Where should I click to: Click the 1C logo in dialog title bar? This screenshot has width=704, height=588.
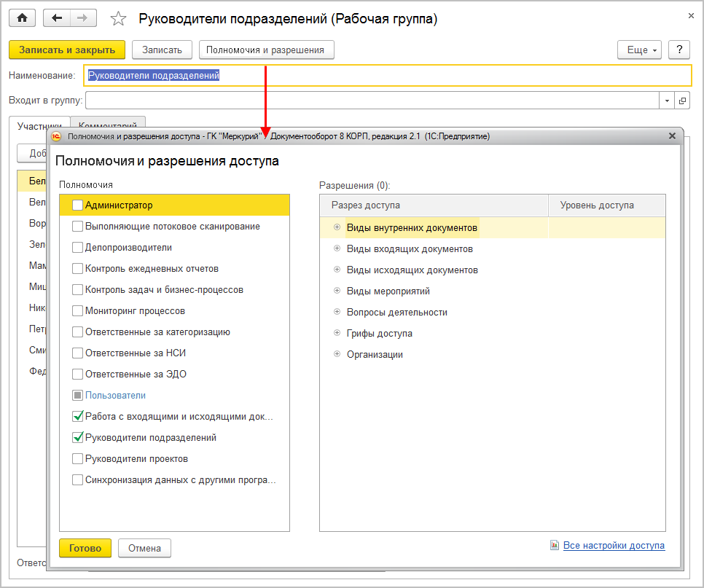tap(56, 136)
